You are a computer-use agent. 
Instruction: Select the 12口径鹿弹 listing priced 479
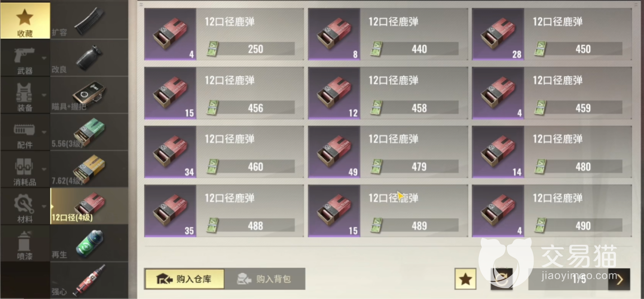click(388, 152)
